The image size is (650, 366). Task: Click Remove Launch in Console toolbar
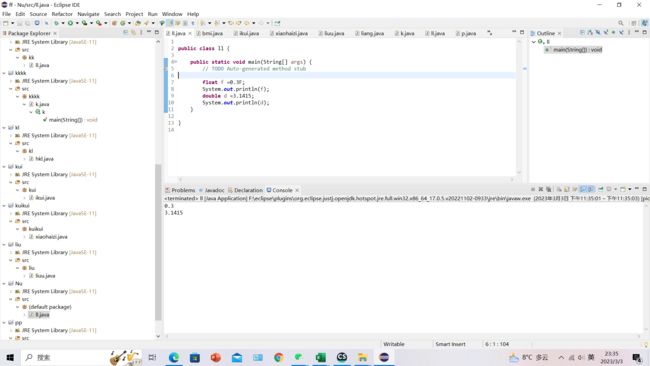[x=541, y=189]
